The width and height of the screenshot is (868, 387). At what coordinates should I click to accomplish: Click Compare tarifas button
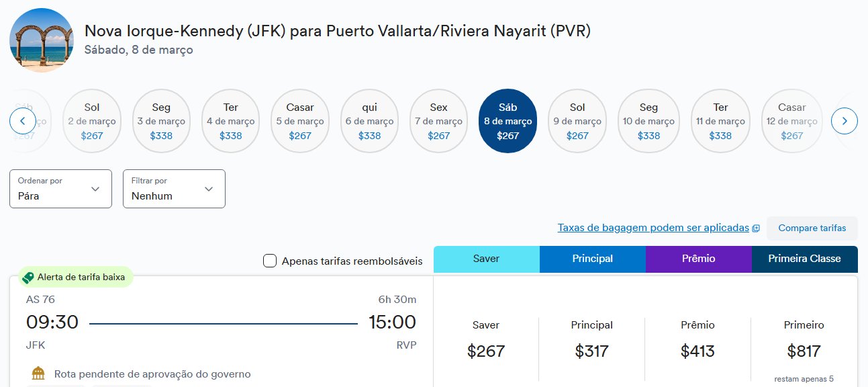(812, 228)
